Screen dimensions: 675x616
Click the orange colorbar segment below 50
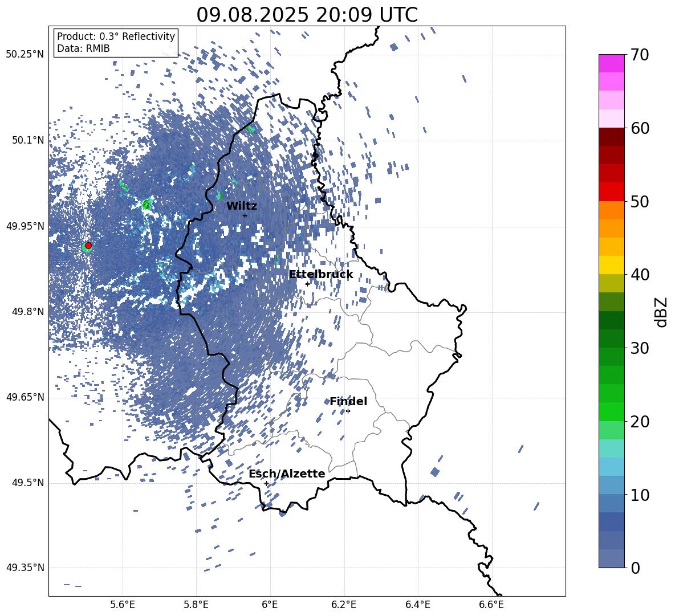pyautogui.click(x=612, y=210)
